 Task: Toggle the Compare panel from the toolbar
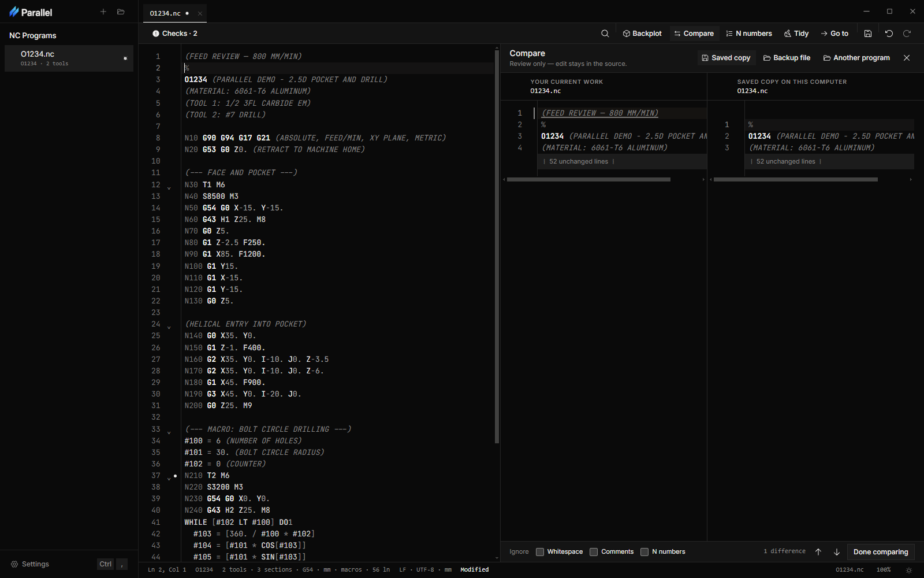(694, 34)
